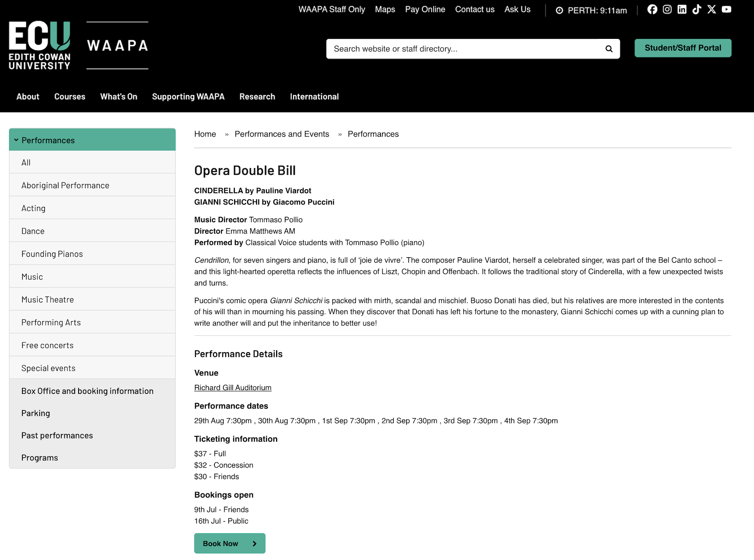Click the Student/Staff Portal button
The height and width of the screenshot is (560, 754).
(x=683, y=48)
